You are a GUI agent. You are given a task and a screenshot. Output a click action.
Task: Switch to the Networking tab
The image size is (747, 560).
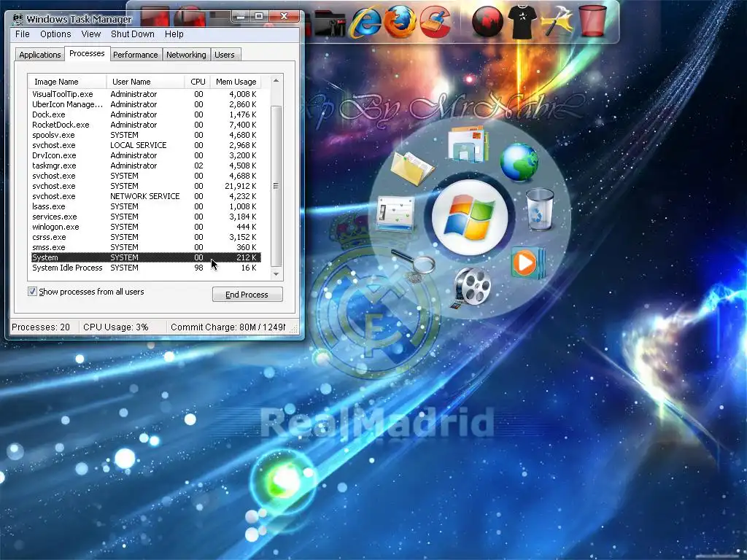(x=186, y=55)
